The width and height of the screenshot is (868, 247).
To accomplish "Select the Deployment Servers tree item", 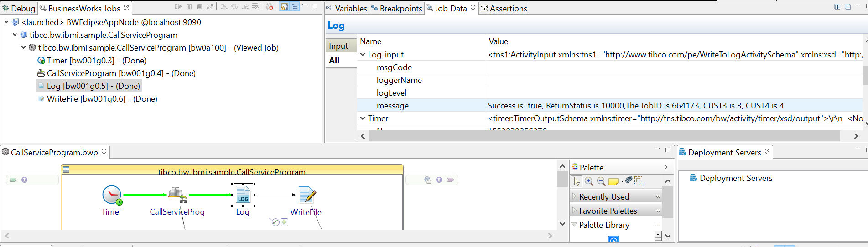I will tap(731, 178).
